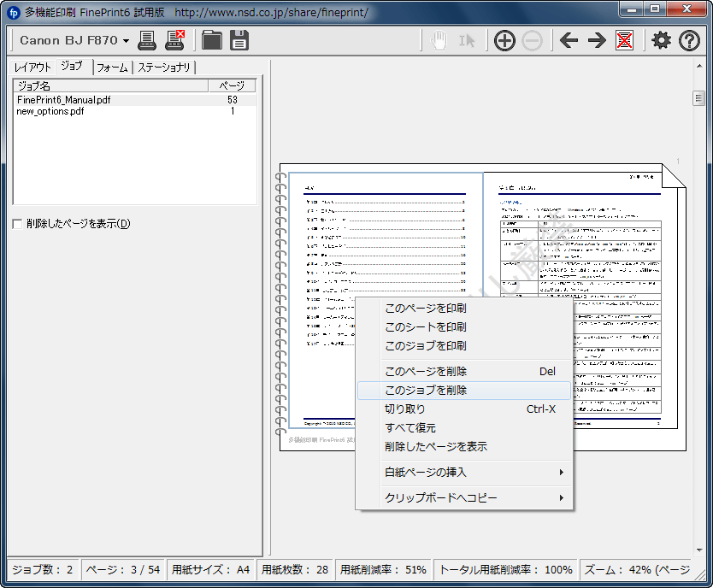Click the ジョブ数: 2 status entry
The image size is (713, 588).
42,570
